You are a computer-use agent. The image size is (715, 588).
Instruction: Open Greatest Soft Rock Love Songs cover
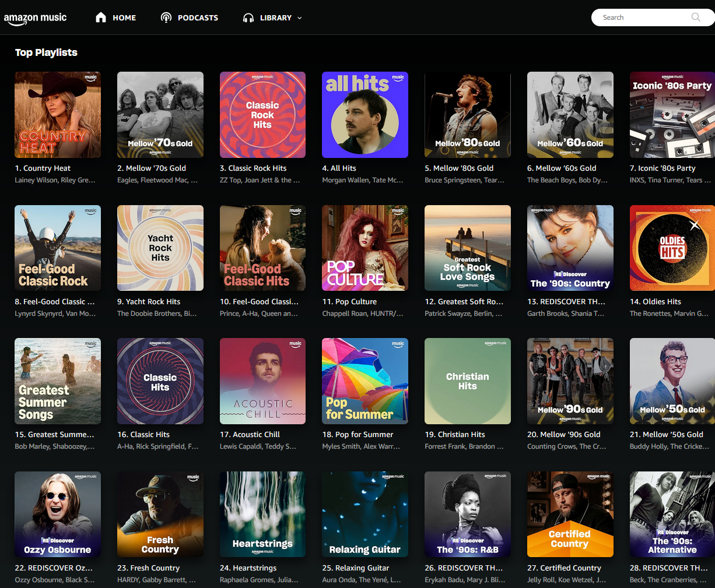click(468, 248)
